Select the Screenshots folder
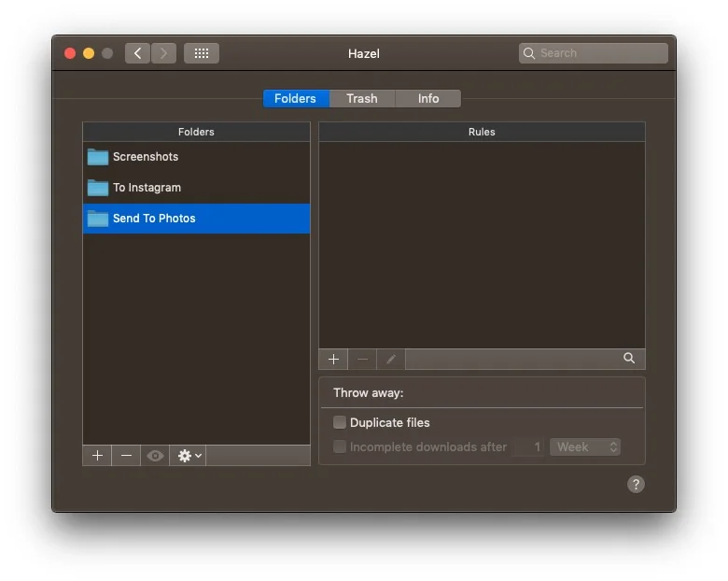The width and height of the screenshot is (728, 581). pyautogui.click(x=196, y=157)
